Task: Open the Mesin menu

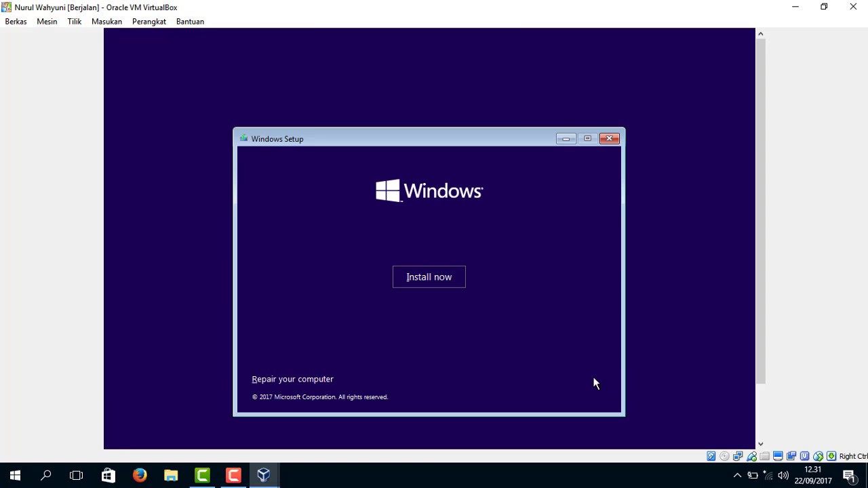Action: click(x=47, y=21)
